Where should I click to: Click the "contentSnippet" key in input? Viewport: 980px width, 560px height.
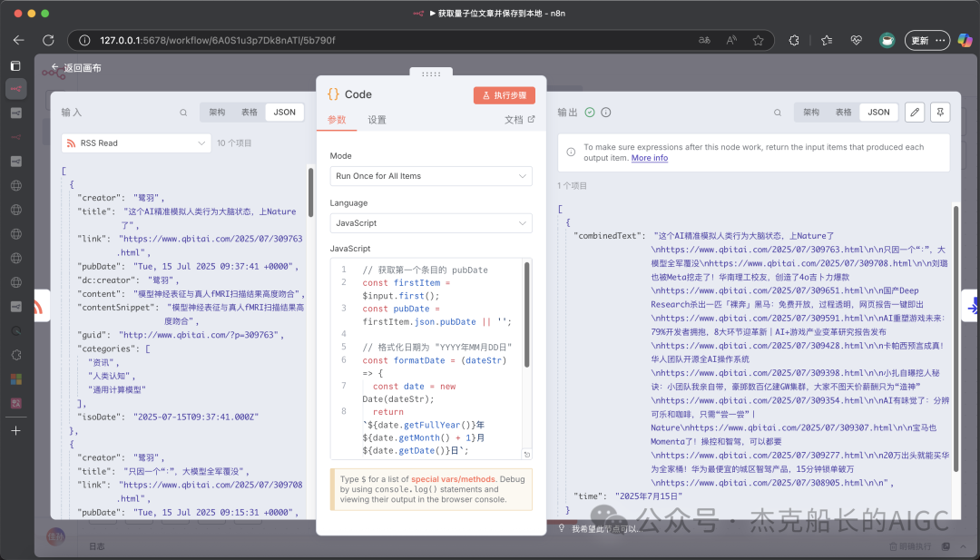pyautogui.click(x=117, y=307)
